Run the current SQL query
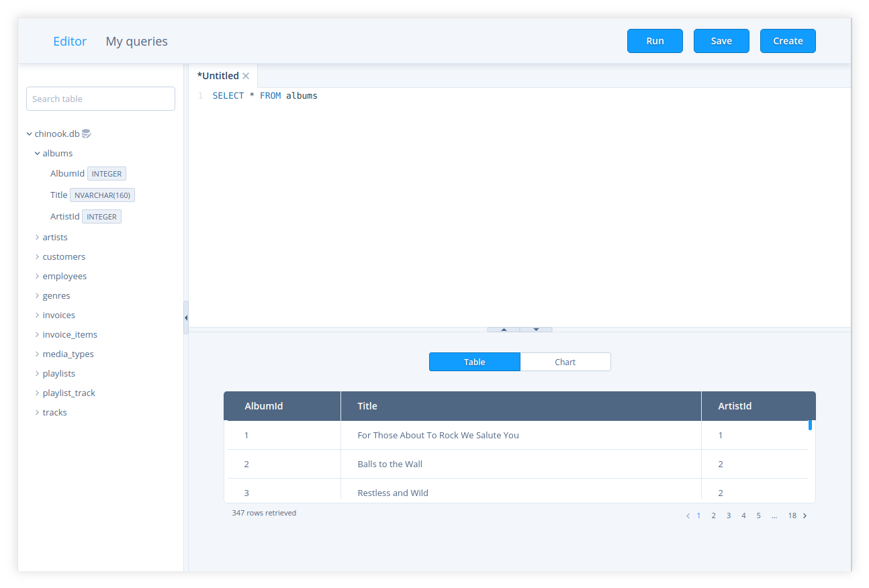The height and width of the screenshot is (588, 869). tap(655, 41)
